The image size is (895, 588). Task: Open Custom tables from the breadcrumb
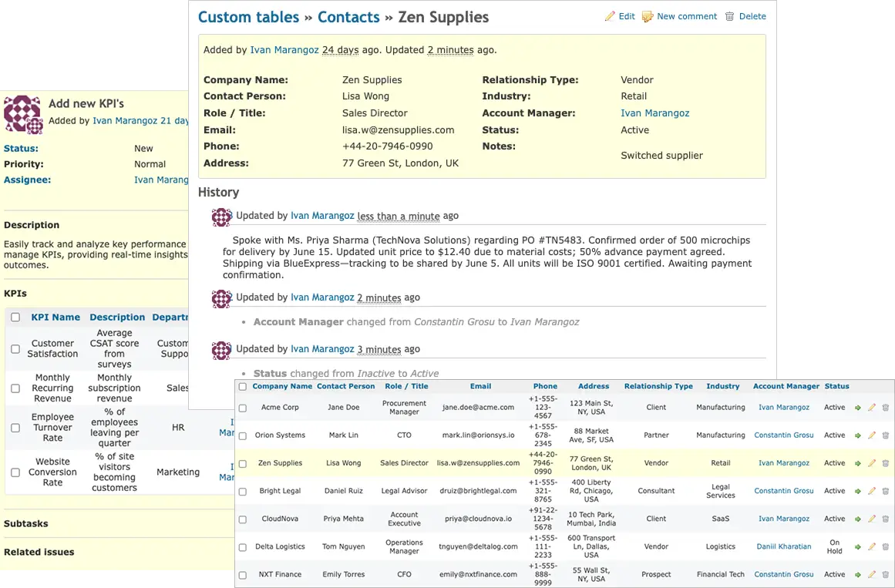click(248, 17)
